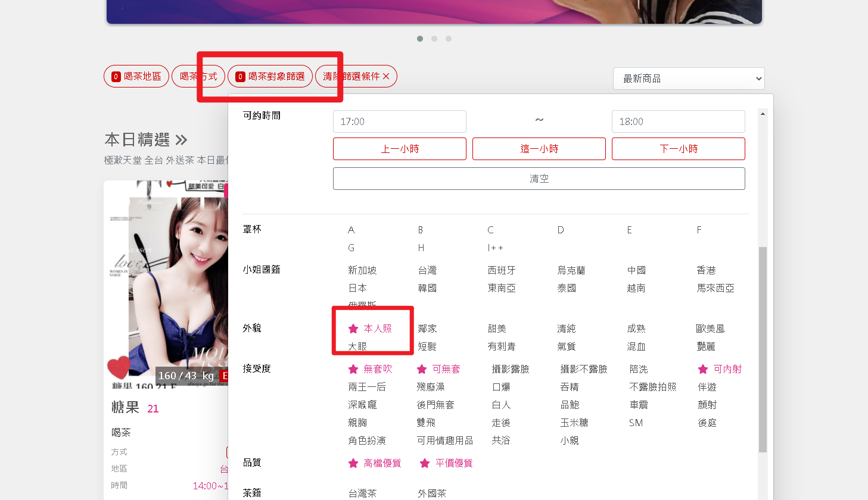Collapse the 喝茶對象篩選 filter panel
The width and height of the screenshot is (868, 500).
[270, 76]
